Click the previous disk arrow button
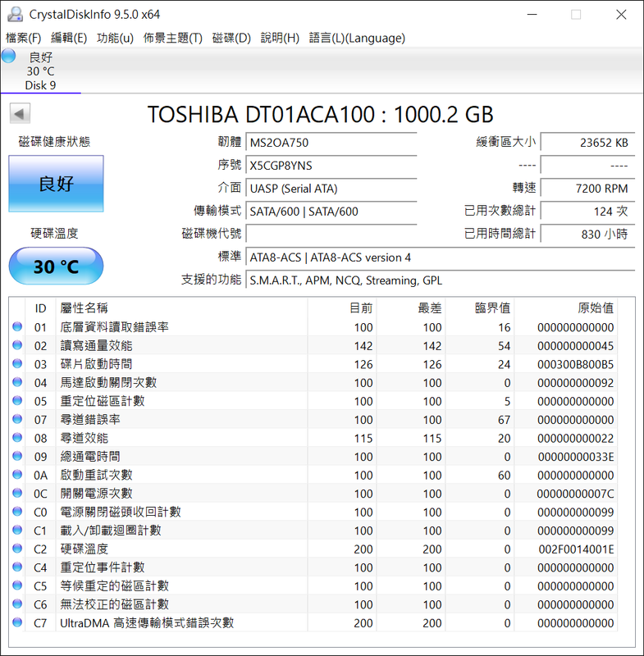The width and height of the screenshot is (644, 656). [20, 113]
